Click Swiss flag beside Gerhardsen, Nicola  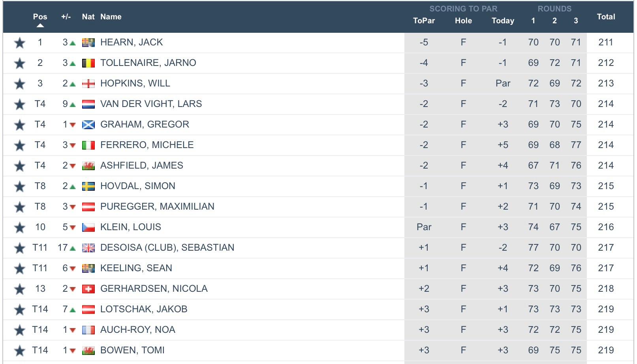click(88, 289)
